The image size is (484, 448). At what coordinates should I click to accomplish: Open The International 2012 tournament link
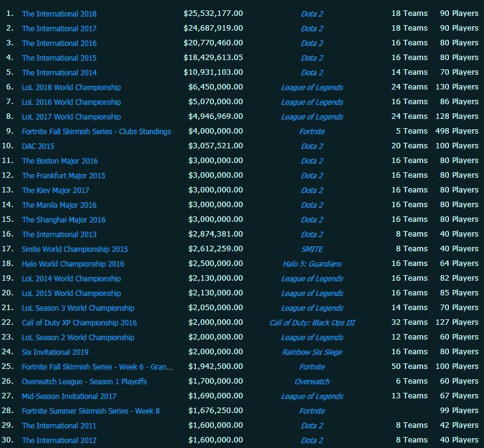coord(59,441)
